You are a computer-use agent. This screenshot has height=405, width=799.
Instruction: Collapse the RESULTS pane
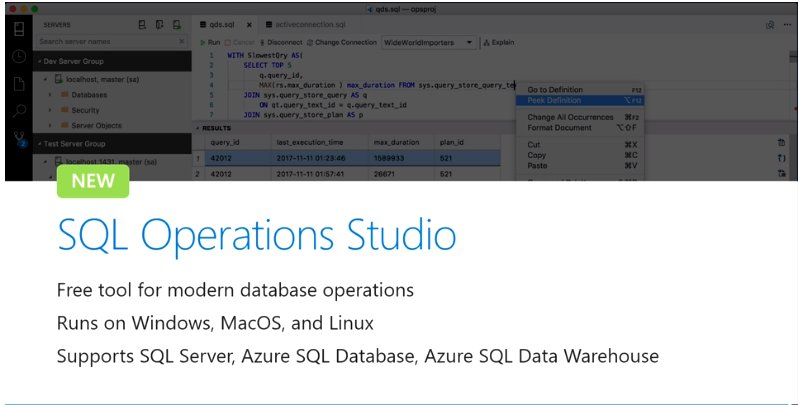pos(198,128)
